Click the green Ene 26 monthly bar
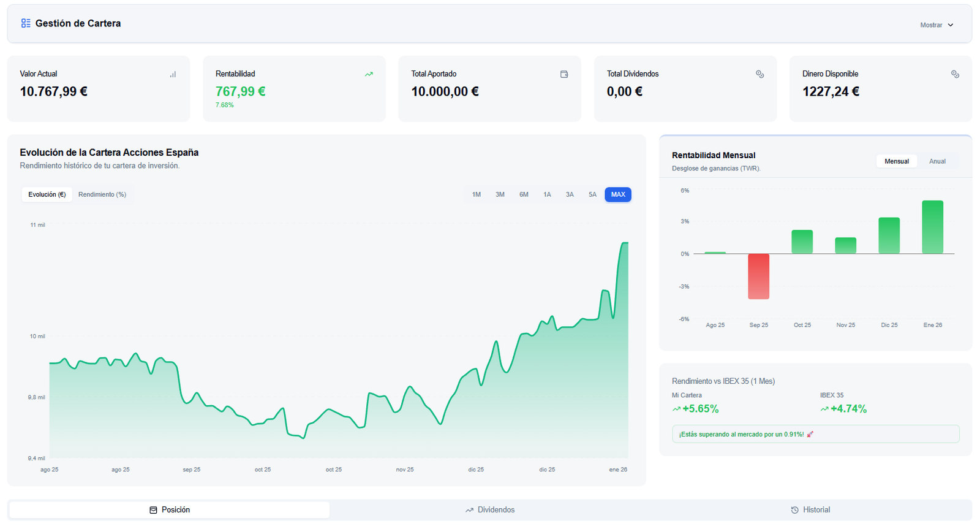This screenshot has width=980, height=526. pos(932,227)
